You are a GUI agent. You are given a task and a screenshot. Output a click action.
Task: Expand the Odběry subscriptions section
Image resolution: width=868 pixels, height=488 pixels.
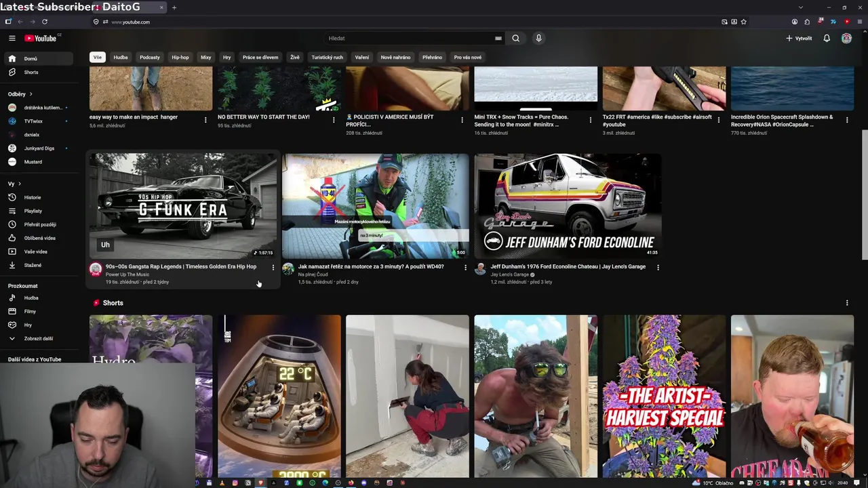(20, 94)
